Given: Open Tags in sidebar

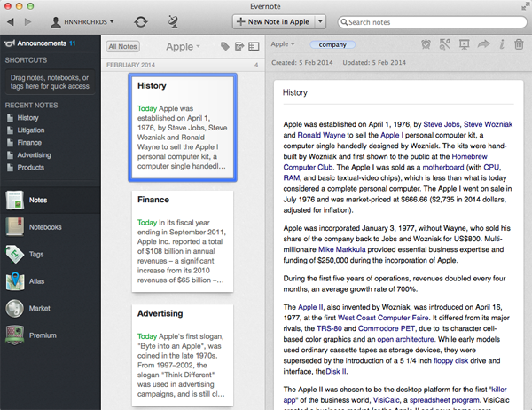Looking at the screenshot, I should [x=51, y=254].
